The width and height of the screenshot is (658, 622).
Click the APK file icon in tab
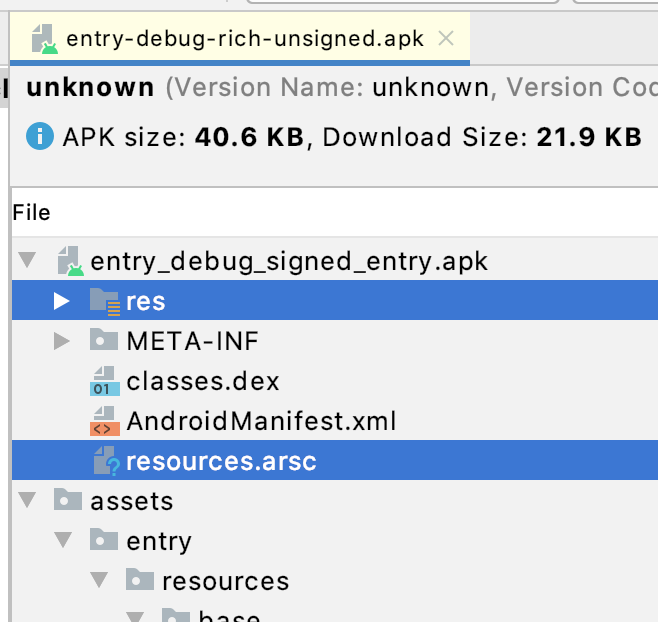pyautogui.click(x=44, y=39)
